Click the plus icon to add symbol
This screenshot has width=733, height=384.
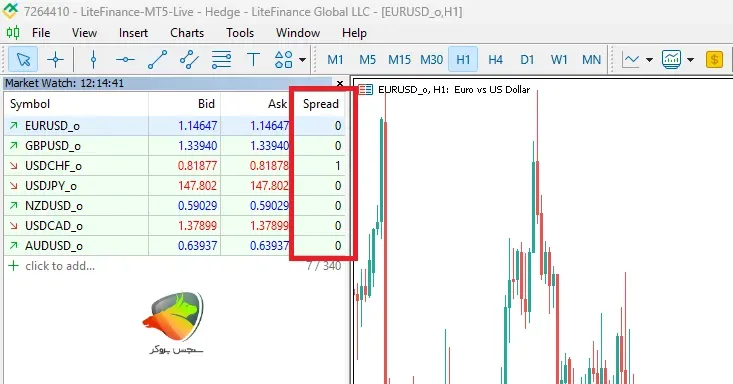tap(14, 266)
